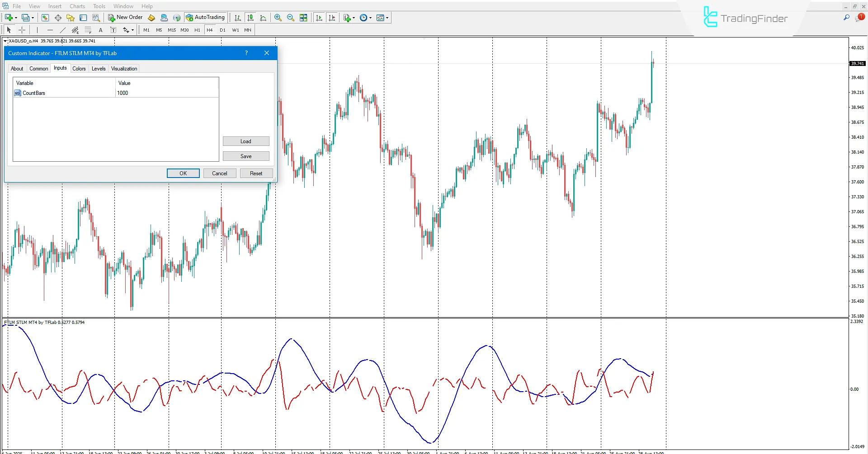868x454 pixels.
Task: Activate the Draw Fibonacci Retracement tool
Action: click(x=88, y=30)
